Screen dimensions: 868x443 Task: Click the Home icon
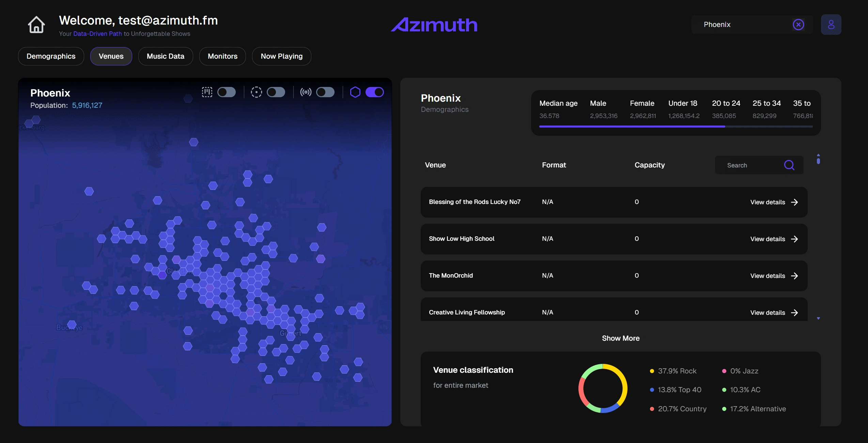coord(36,25)
